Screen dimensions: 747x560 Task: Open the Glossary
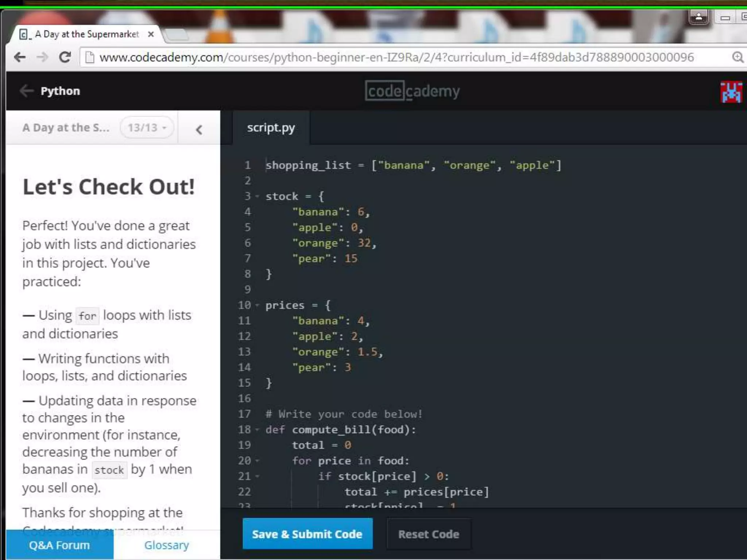[167, 545]
